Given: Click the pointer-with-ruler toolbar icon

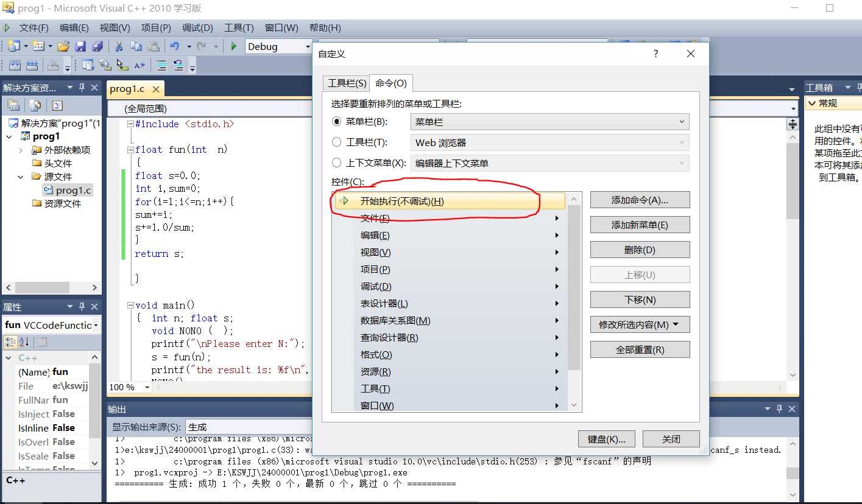Looking at the screenshot, I should [122, 65].
